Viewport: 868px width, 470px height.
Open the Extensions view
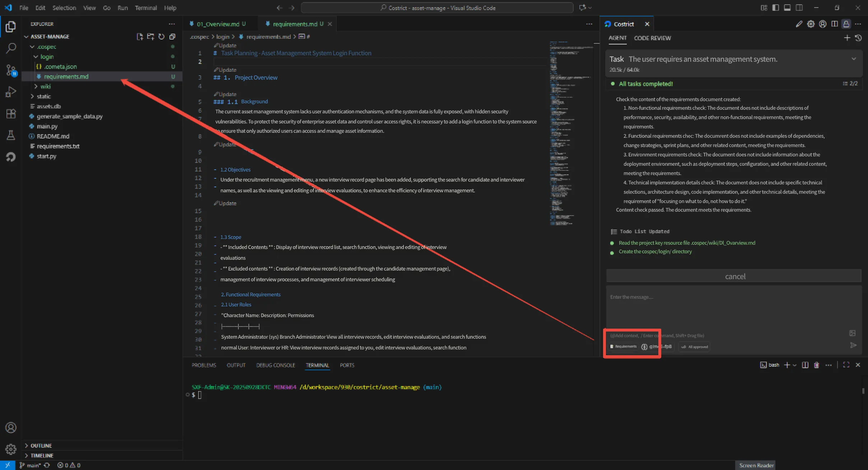coord(11,113)
